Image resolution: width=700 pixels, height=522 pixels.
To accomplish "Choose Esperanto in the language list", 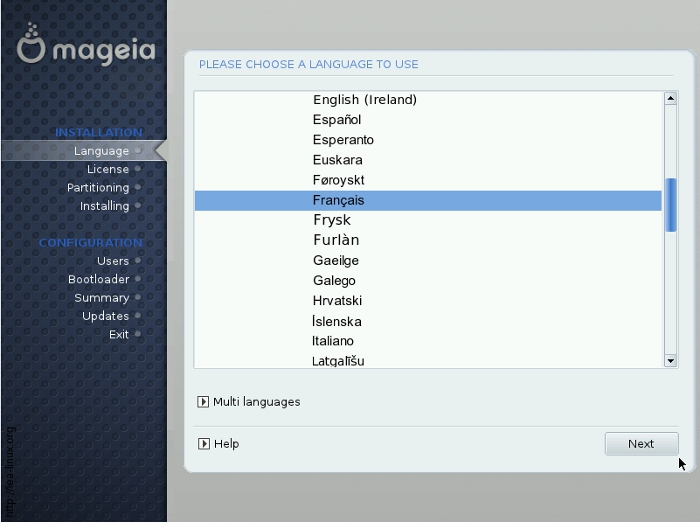I will pyautogui.click(x=343, y=140).
